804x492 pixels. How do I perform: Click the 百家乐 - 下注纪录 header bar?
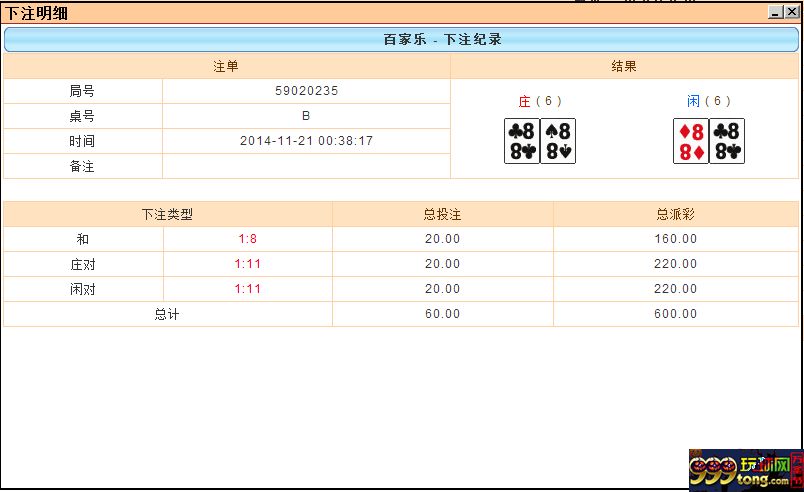pos(401,40)
